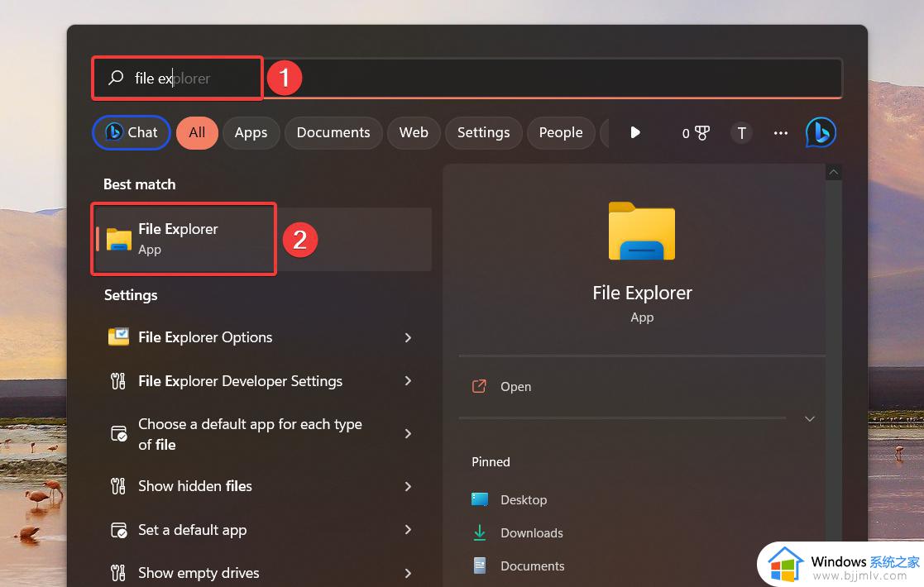The width and height of the screenshot is (924, 587).
Task: Click the Show empty drives tools icon
Action: tap(117, 573)
